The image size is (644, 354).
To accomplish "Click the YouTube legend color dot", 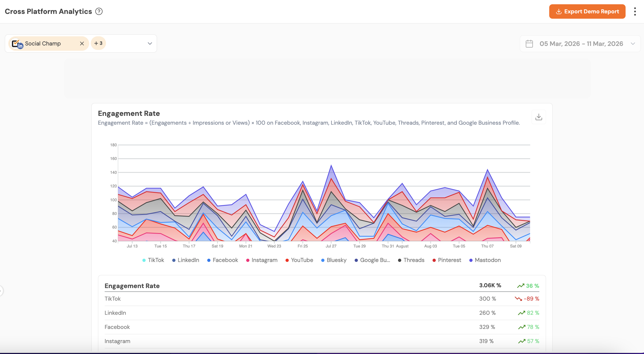I will coord(287,260).
